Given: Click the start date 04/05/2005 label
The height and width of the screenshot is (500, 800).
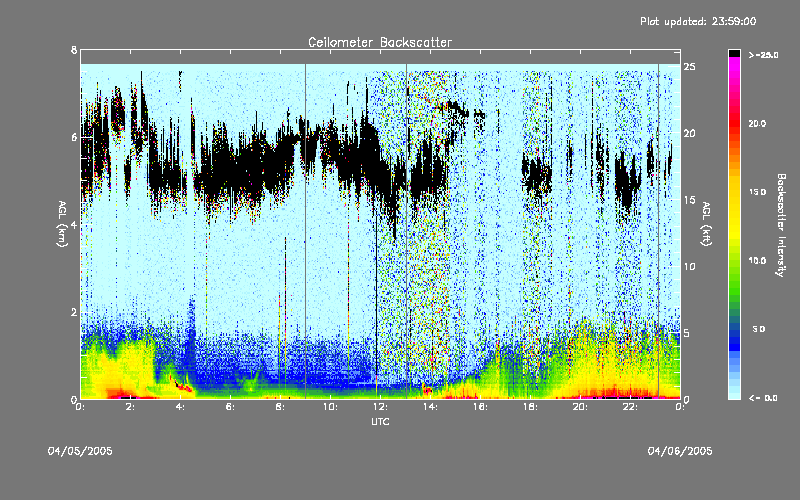Looking at the screenshot, I should click(x=80, y=451).
